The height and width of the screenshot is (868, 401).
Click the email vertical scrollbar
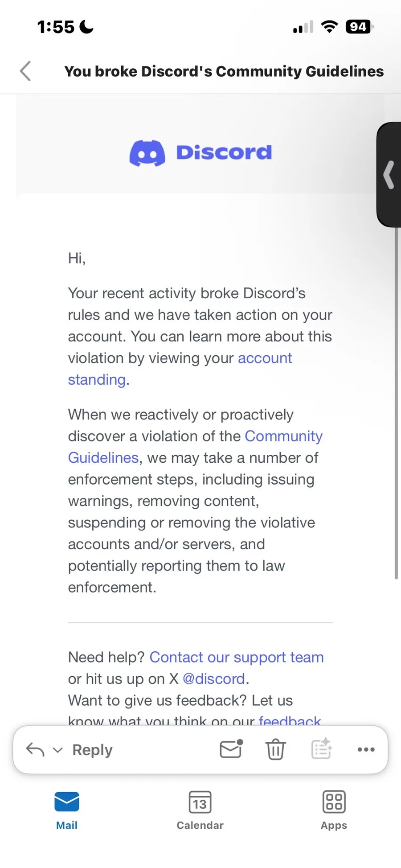pos(396,401)
